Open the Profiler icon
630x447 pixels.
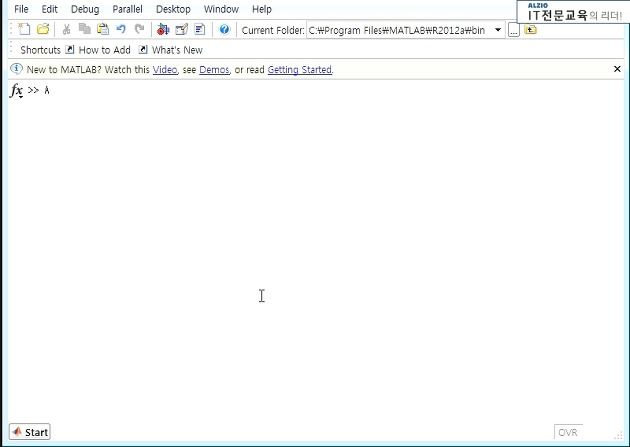pyautogui.click(x=200, y=29)
